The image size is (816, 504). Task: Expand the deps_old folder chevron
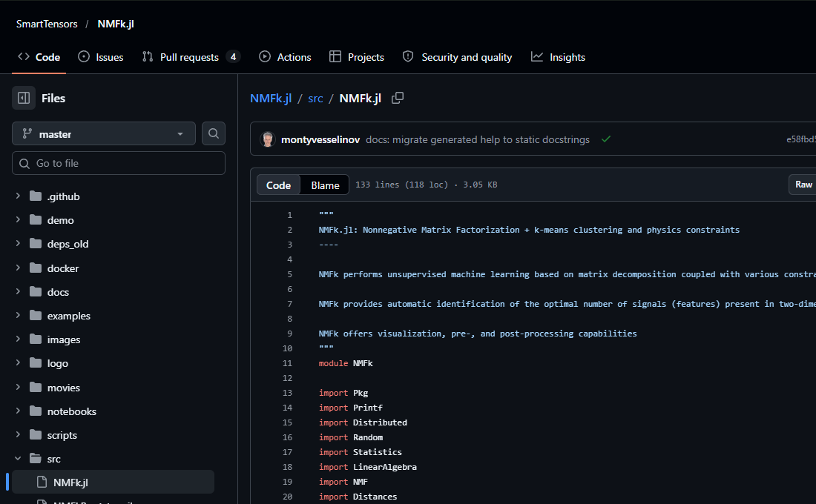coord(18,243)
